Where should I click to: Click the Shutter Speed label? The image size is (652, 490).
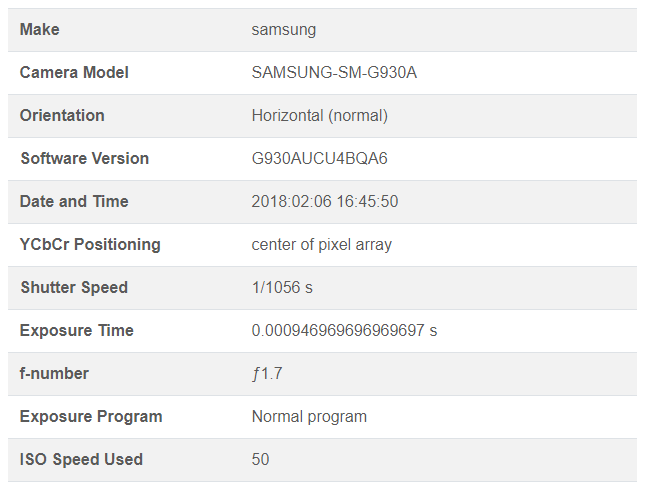tap(74, 288)
